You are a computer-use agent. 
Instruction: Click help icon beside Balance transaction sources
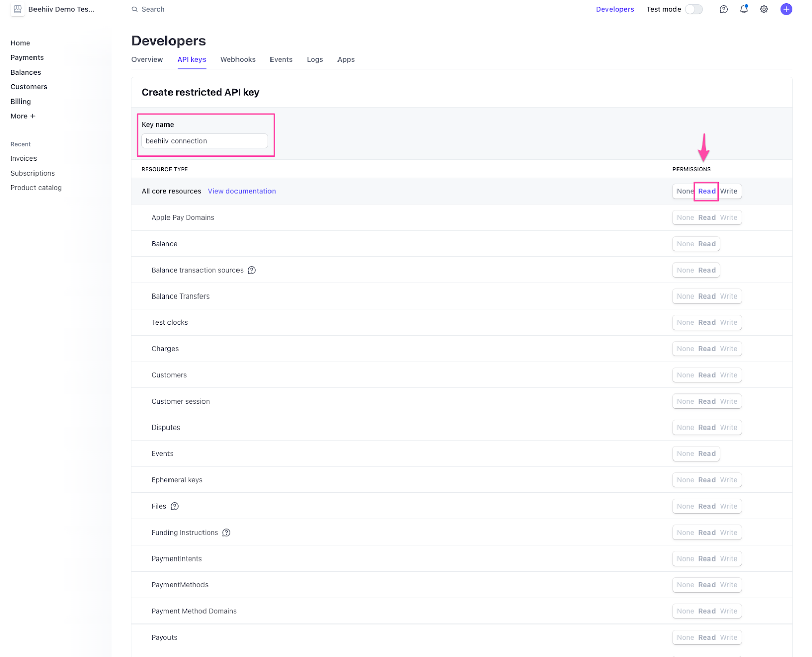[x=252, y=270]
